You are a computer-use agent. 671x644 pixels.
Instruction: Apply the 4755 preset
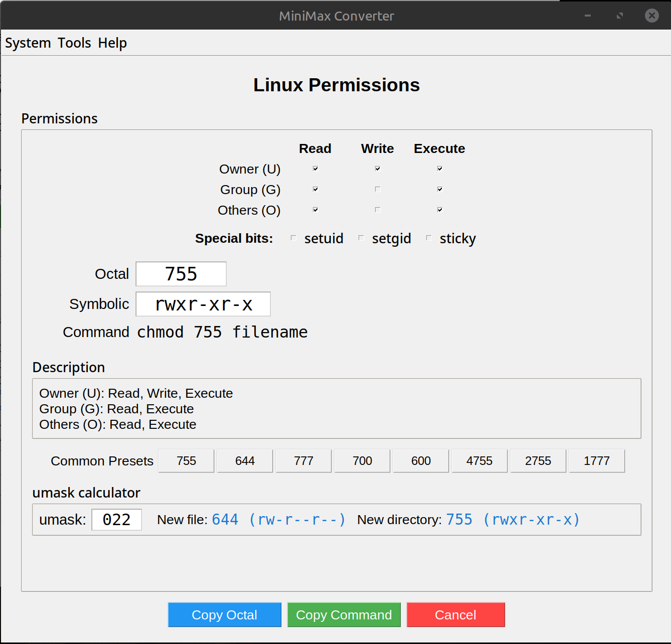pos(480,461)
